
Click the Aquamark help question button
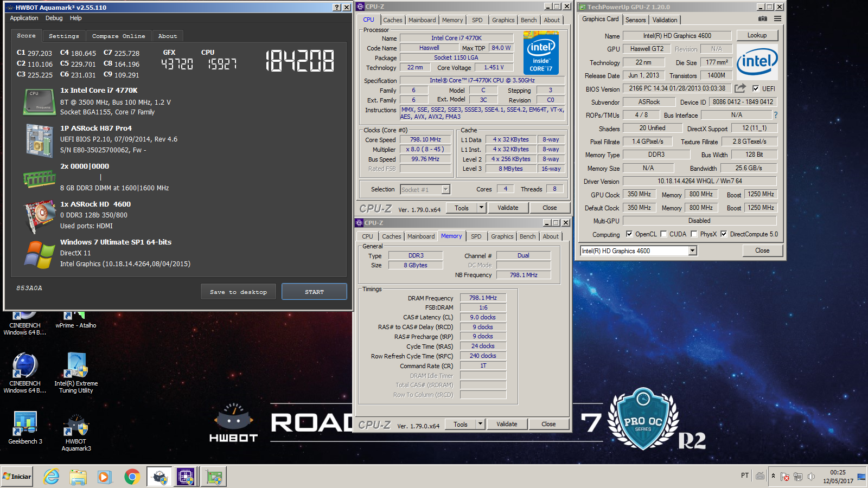[x=337, y=7]
